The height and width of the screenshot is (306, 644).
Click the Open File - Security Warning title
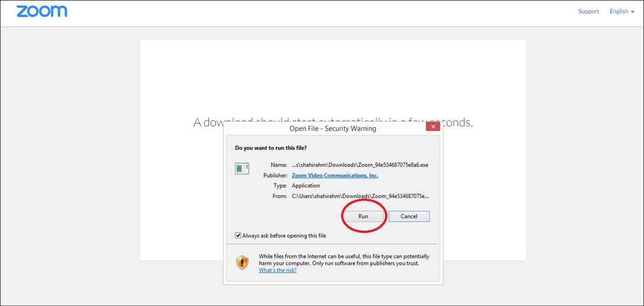point(333,129)
